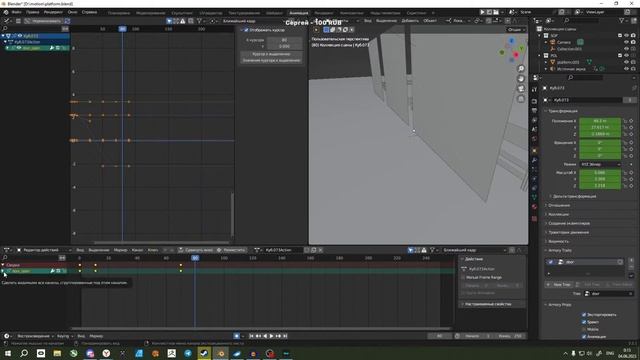The width and height of the screenshot is (640, 360).
Task: Toggle the Manual Frame Range checkbox
Action: [463, 278]
